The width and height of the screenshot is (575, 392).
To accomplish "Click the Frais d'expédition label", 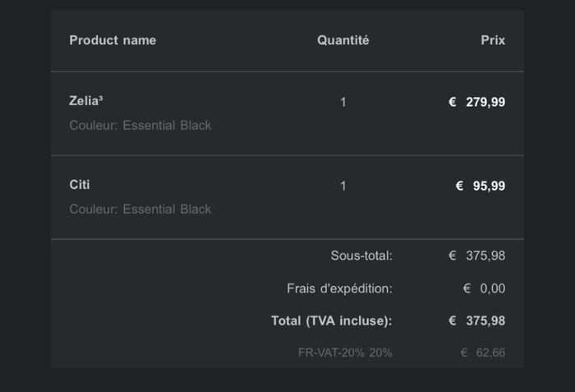I will (339, 288).
